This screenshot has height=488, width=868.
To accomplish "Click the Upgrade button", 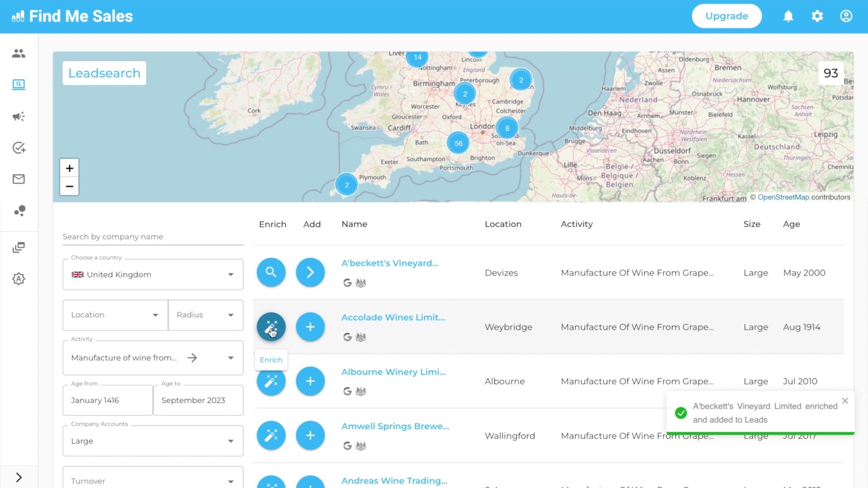I will pyautogui.click(x=726, y=16).
